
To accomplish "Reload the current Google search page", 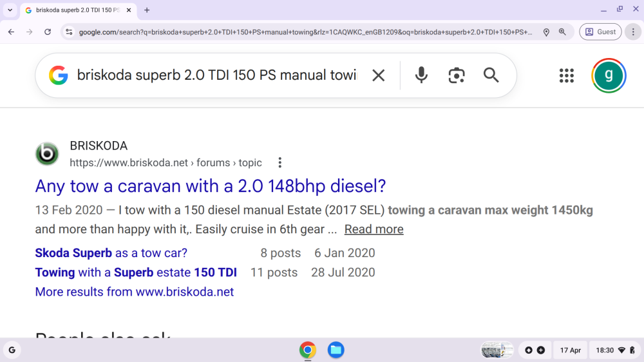I will click(48, 32).
